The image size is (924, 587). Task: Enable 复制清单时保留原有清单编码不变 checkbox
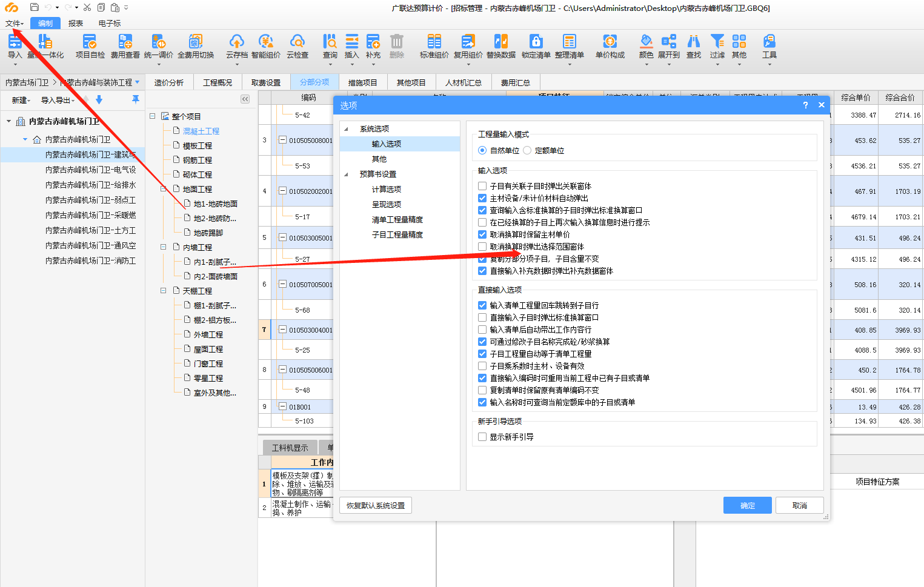click(482, 390)
